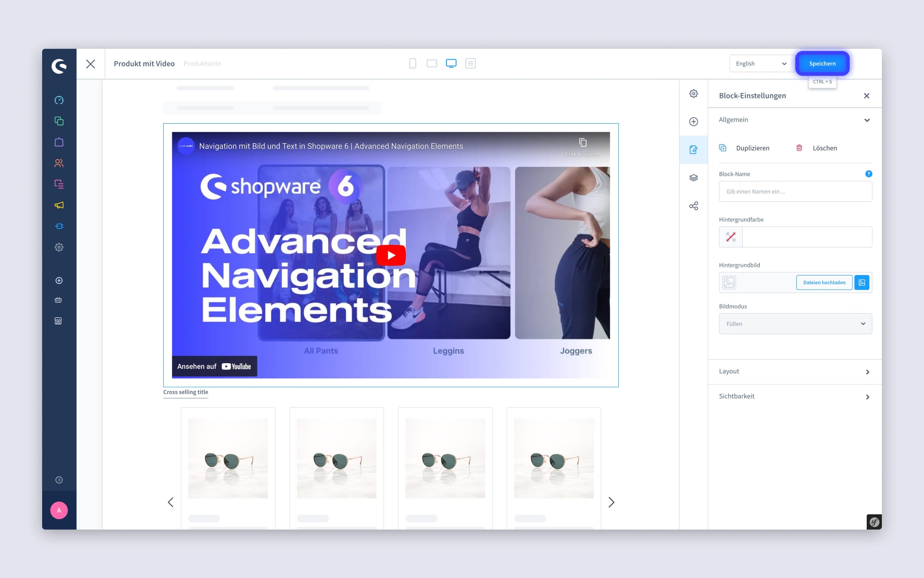
Task: Click the dashboard/overview icon in sidebar
Action: (58, 101)
